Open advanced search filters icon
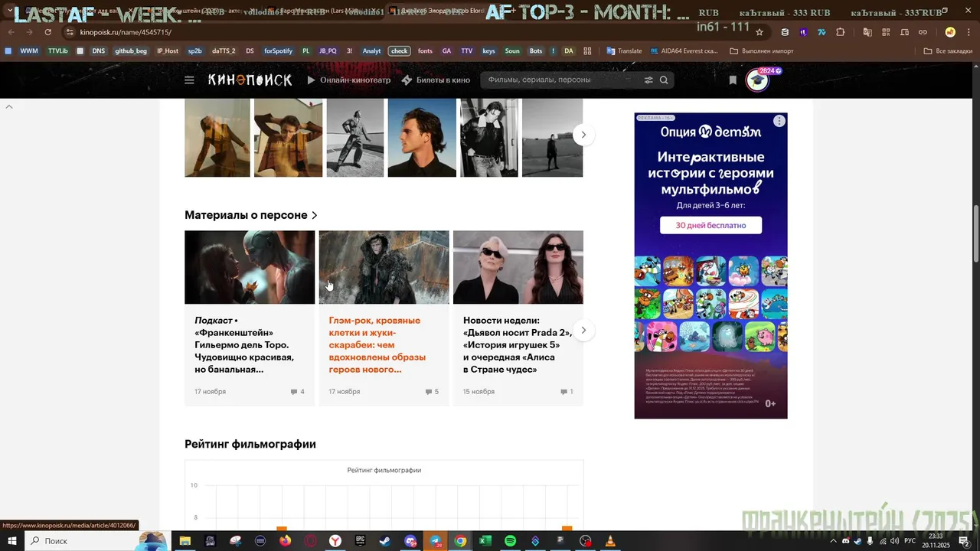980x551 pixels. 648,80
